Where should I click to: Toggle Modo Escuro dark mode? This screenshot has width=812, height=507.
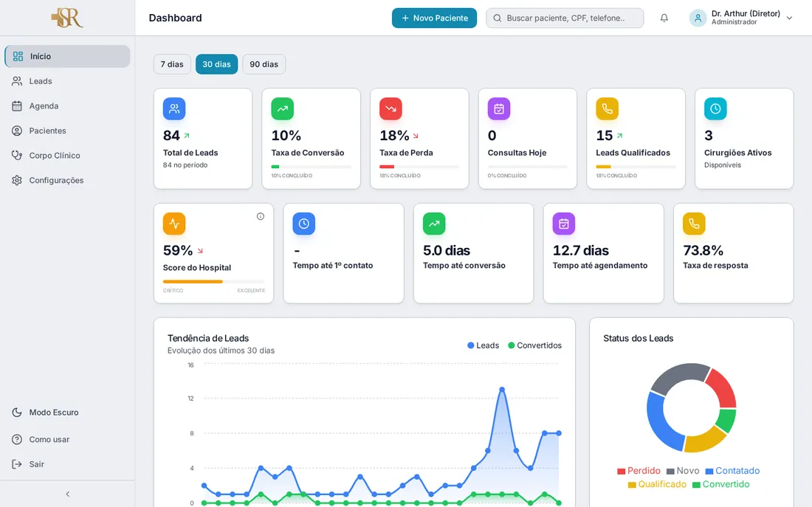(67, 413)
